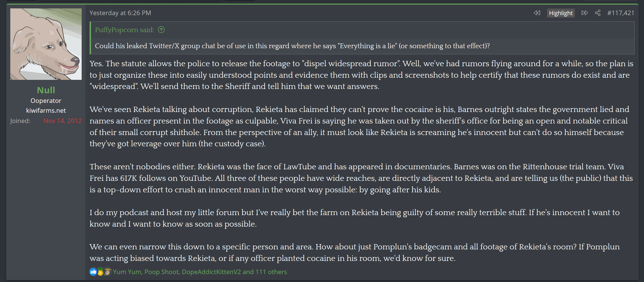The width and height of the screenshot is (644, 282).
Task: Click the previous highlight double-arrow icon
Action: click(x=537, y=13)
